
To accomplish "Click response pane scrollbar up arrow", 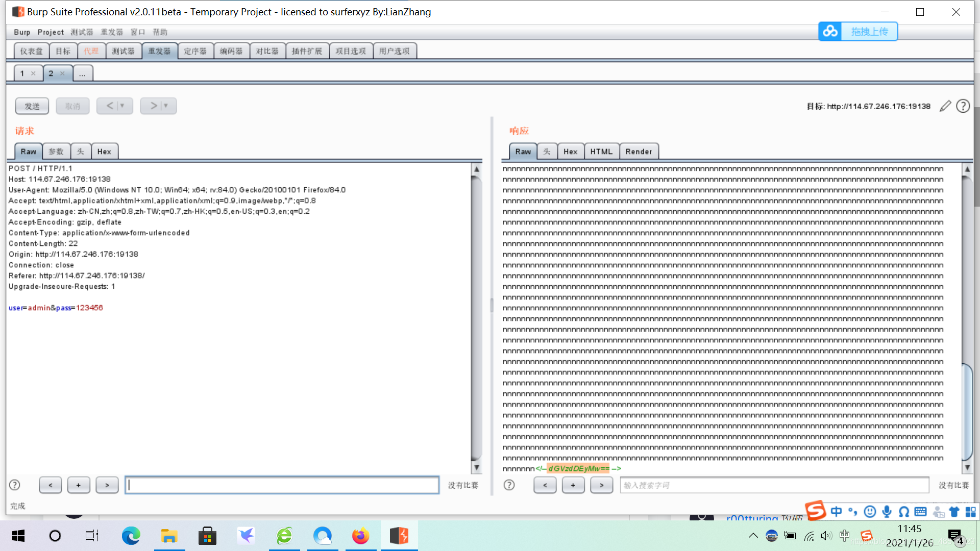I will 967,169.
